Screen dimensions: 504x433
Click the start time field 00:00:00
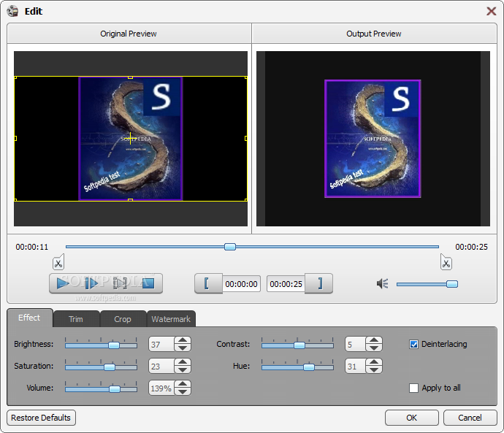tap(241, 284)
